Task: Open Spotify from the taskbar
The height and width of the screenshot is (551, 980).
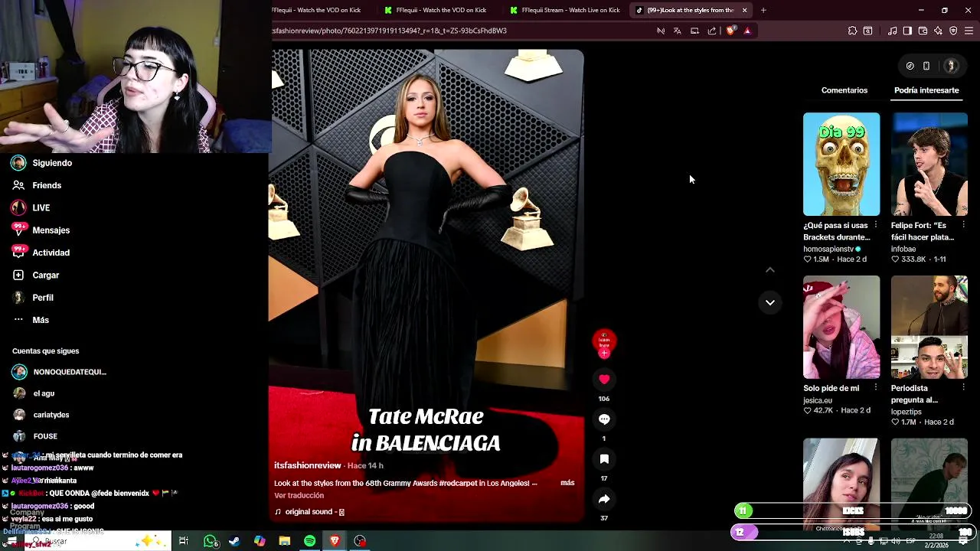Action: (x=309, y=541)
